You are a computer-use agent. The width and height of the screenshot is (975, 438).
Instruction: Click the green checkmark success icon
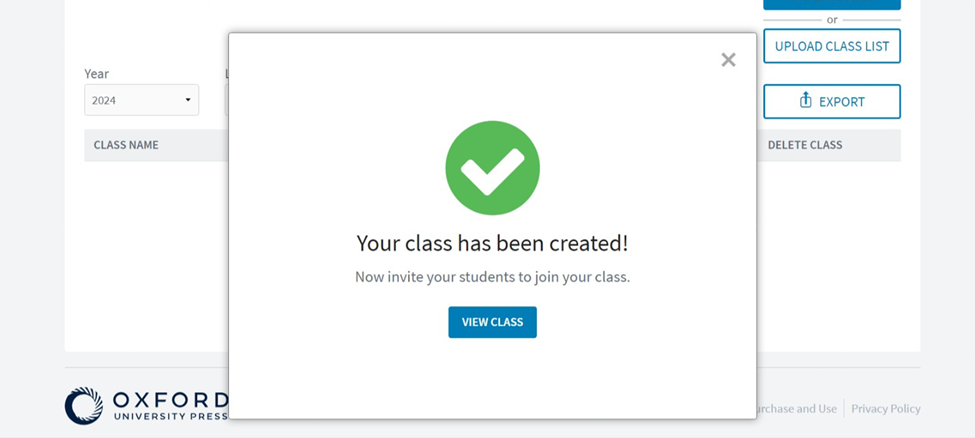coord(492,168)
